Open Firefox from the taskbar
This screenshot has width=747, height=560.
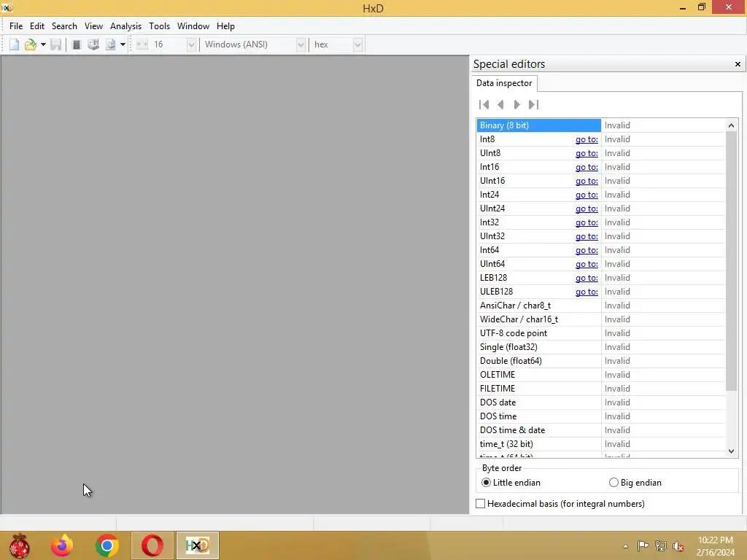coord(62,545)
